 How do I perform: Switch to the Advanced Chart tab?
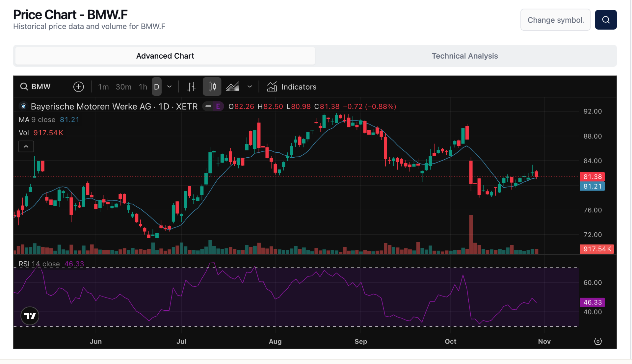[x=165, y=56]
